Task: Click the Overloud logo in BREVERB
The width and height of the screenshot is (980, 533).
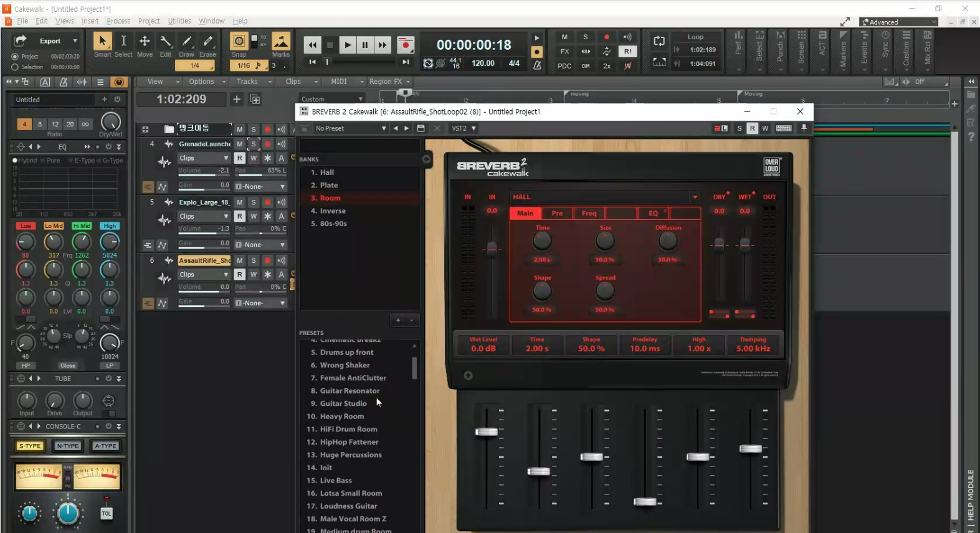Action: point(771,166)
